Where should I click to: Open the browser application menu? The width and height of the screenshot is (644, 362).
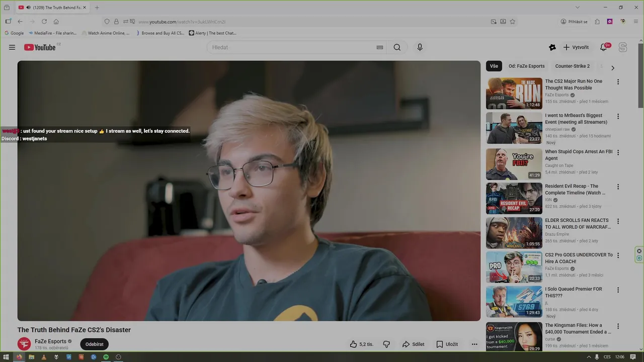coord(635,22)
